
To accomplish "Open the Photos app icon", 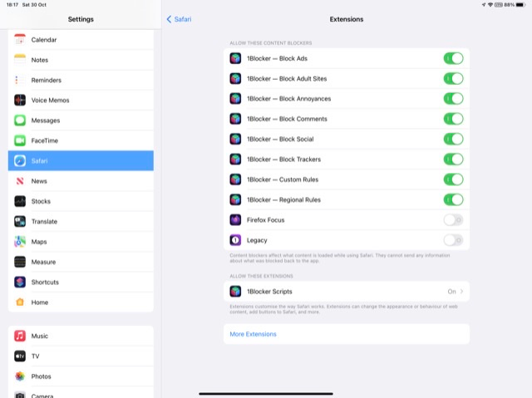I will pyautogui.click(x=20, y=376).
